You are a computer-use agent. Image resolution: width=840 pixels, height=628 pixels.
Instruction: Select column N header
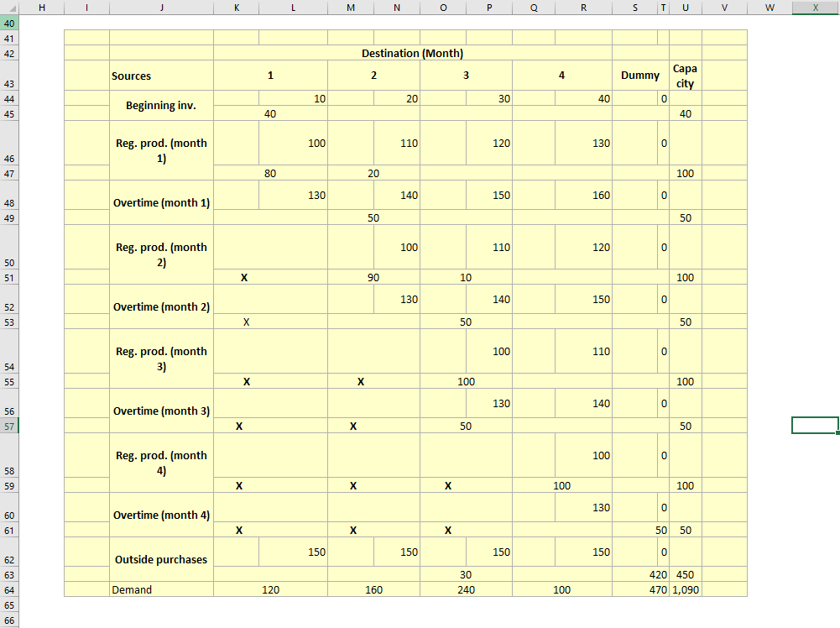point(397,8)
